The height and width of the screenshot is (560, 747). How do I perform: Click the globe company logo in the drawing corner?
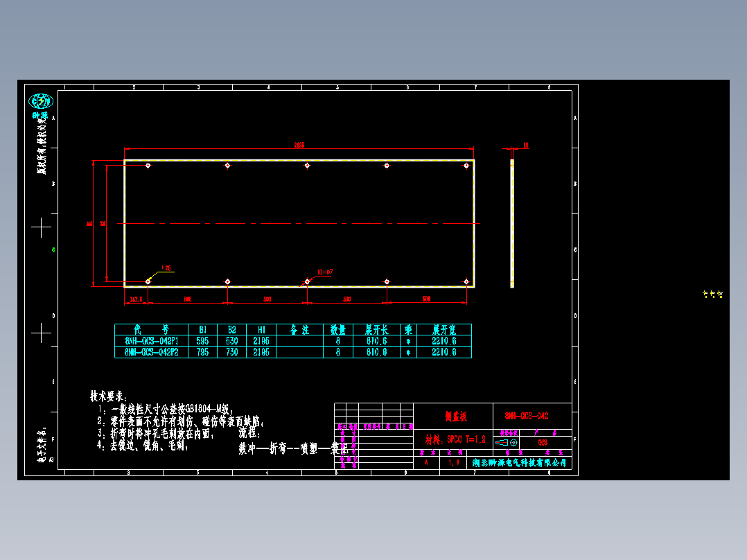(41, 101)
